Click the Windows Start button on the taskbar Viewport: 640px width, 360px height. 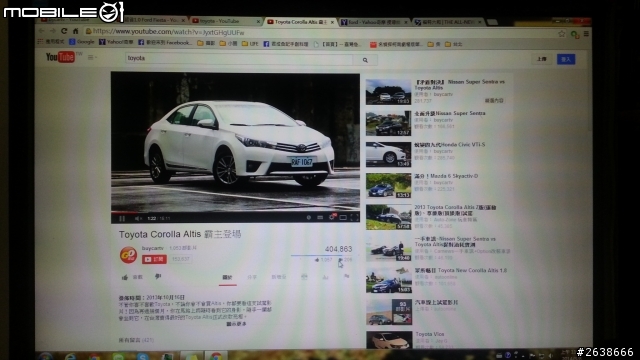(x=46, y=356)
